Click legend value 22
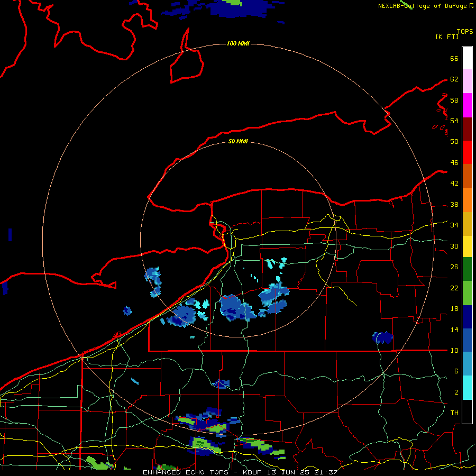 (454, 288)
